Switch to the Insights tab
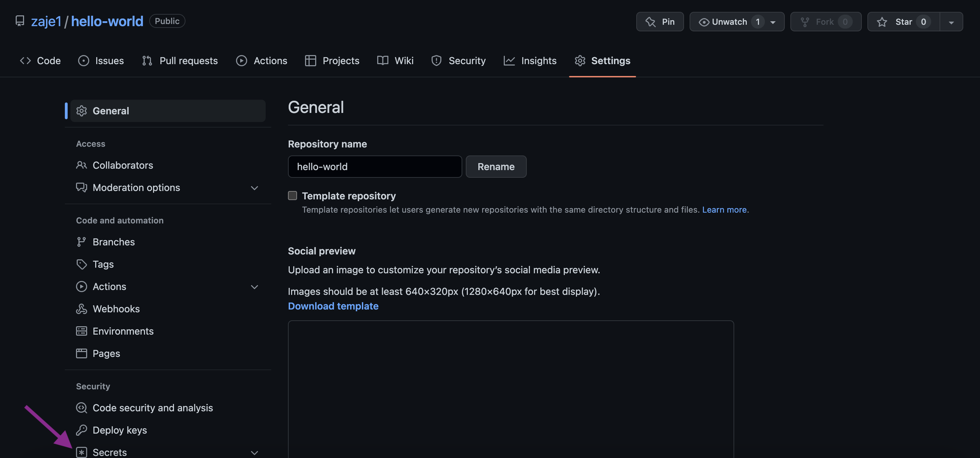980x458 pixels. click(530, 61)
